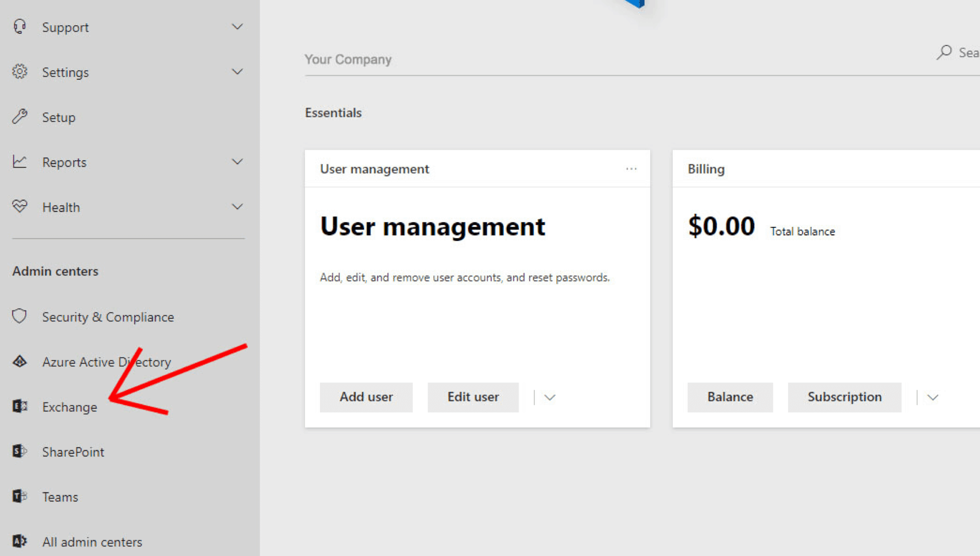
Task: Click the Your Company label
Action: (348, 59)
